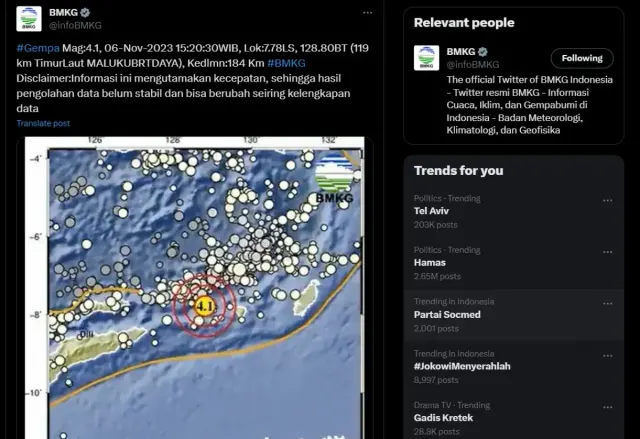Image resolution: width=640 pixels, height=439 pixels.
Task: Click the #BMKG hashtag in tweet
Action: click(286, 63)
